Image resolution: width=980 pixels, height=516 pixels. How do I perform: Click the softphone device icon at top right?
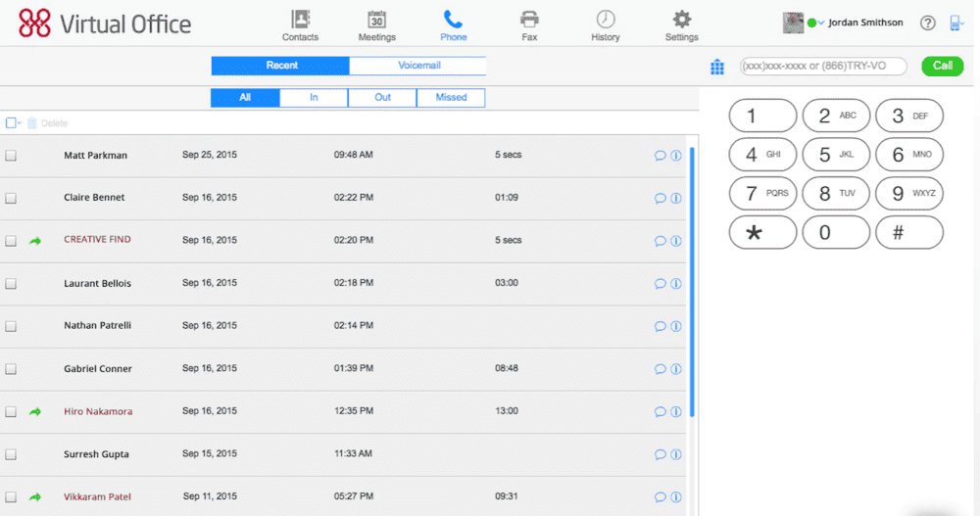point(955,23)
